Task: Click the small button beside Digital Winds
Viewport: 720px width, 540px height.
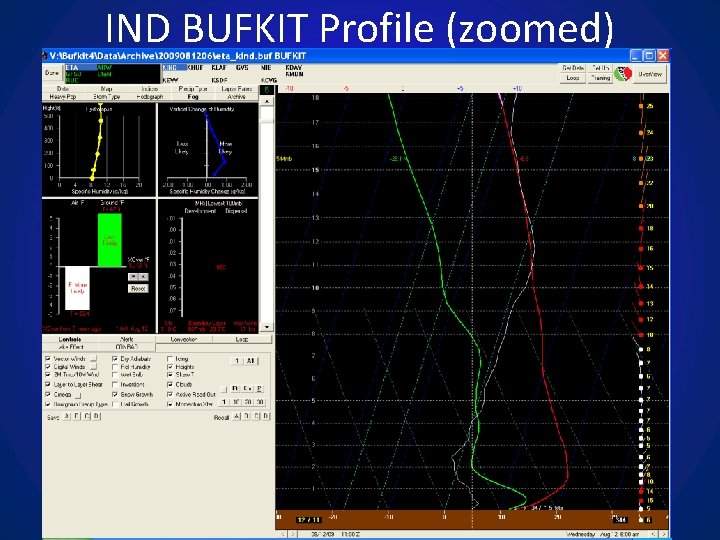Action: (94, 367)
